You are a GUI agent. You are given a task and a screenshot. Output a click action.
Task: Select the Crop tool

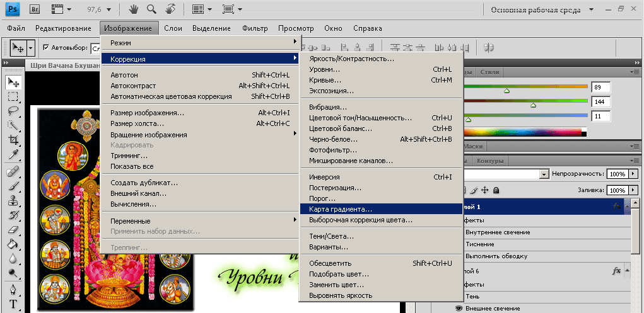tap(13, 140)
